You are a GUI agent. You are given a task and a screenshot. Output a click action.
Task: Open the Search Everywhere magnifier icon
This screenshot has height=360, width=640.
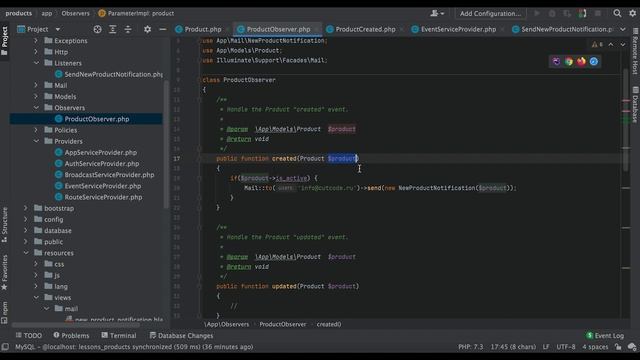pos(617,13)
